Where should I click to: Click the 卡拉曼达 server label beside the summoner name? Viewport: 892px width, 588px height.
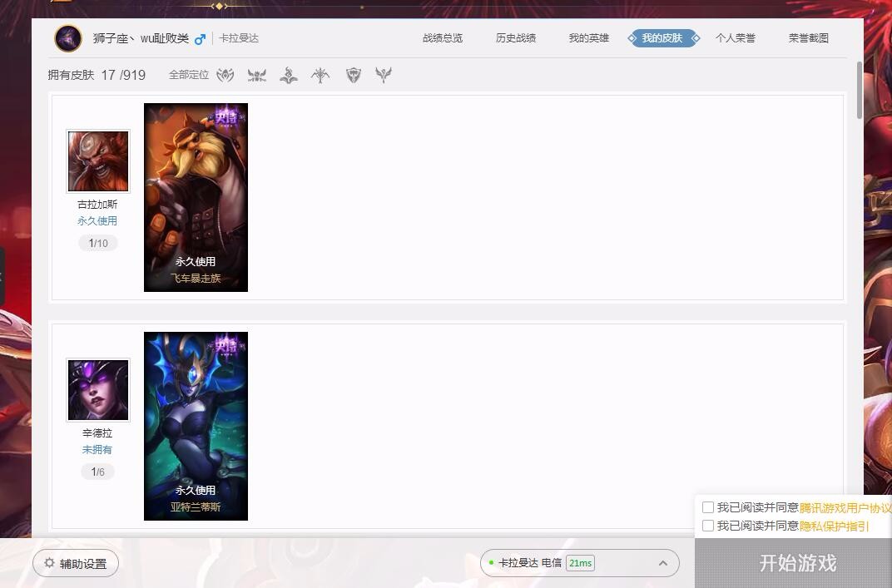point(239,38)
